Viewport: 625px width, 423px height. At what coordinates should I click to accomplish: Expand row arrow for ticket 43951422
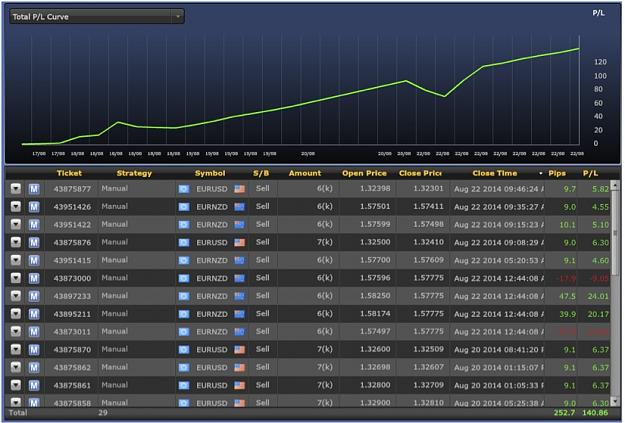tap(16, 224)
